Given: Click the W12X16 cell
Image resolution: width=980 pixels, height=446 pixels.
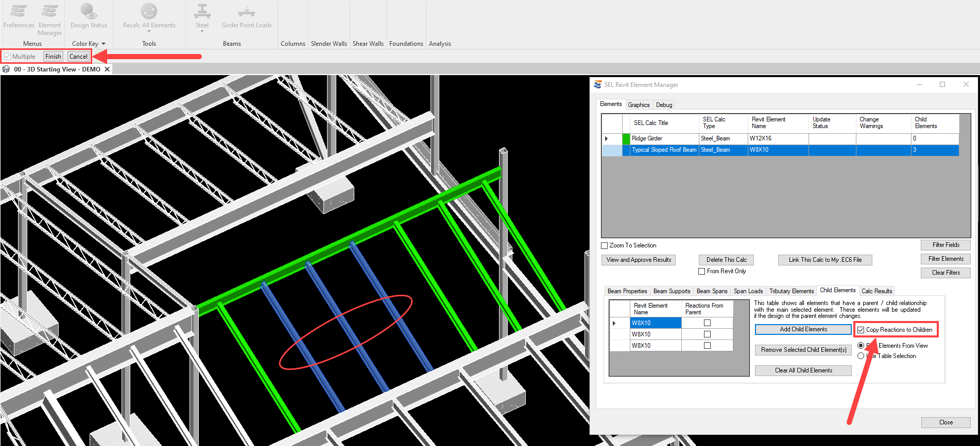Looking at the screenshot, I should click(778, 138).
